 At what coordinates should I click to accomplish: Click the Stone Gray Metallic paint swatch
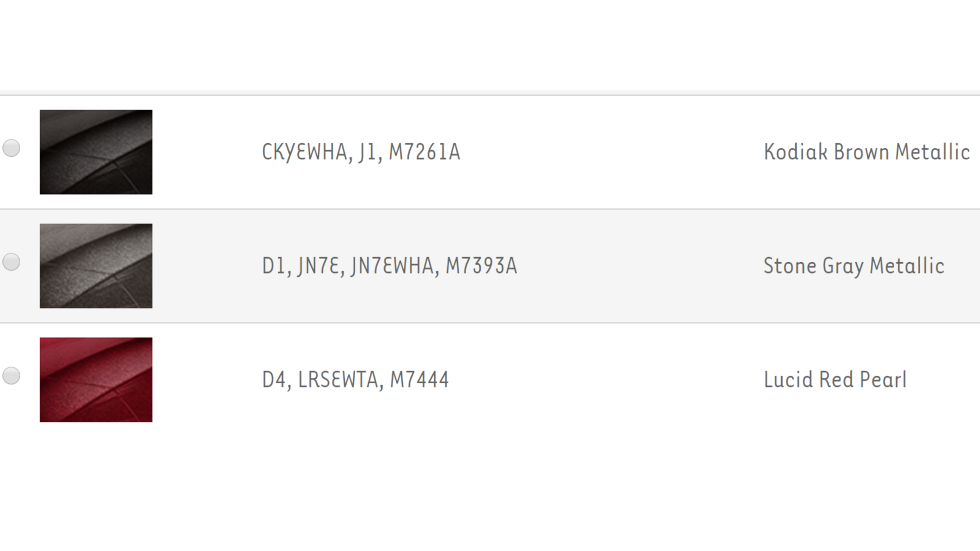[x=96, y=266]
